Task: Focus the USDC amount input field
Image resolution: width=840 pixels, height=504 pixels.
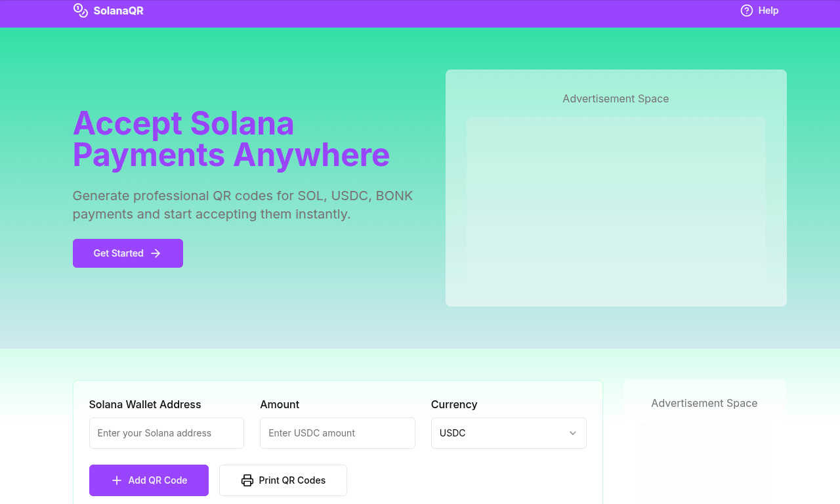Action: (337, 433)
